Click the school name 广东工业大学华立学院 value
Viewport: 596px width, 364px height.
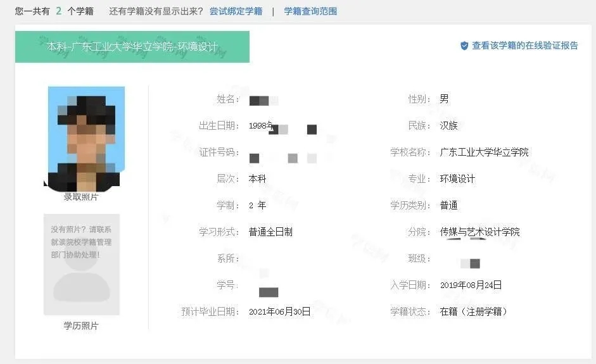484,153
